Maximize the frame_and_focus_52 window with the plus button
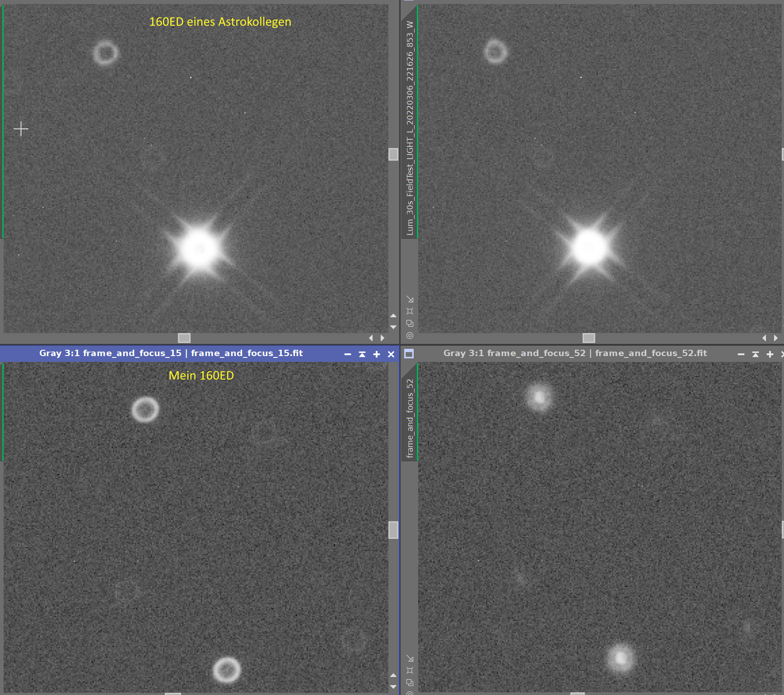This screenshot has width=784, height=695. (x=770, y=354)
